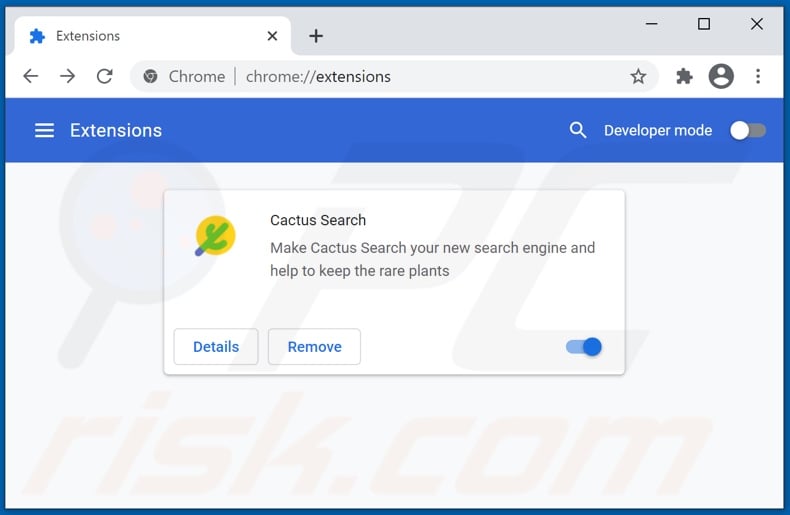Click the Developer mode label
This screenshot has height=515, width=790.
coord(658,131)
